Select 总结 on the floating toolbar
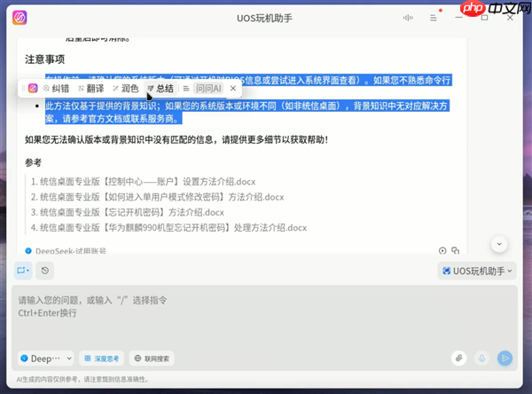The height and width of the screenshot is (394, 532). pyautogui.click(x=160, y=89)
